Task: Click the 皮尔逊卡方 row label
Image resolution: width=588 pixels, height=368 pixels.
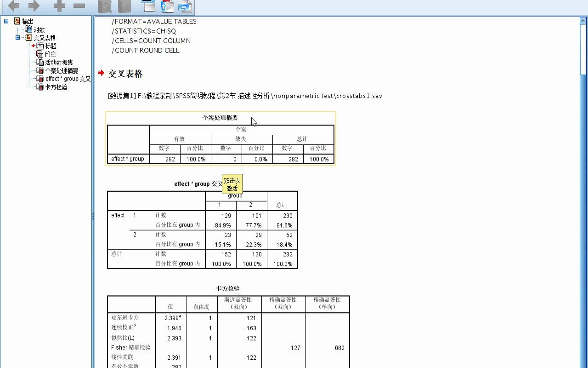Action: tap(124, 318)
